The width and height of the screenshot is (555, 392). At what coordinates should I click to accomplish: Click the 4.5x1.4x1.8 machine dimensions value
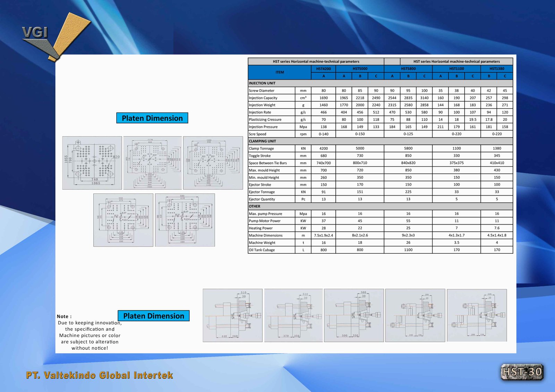click(x=497, y=235)
